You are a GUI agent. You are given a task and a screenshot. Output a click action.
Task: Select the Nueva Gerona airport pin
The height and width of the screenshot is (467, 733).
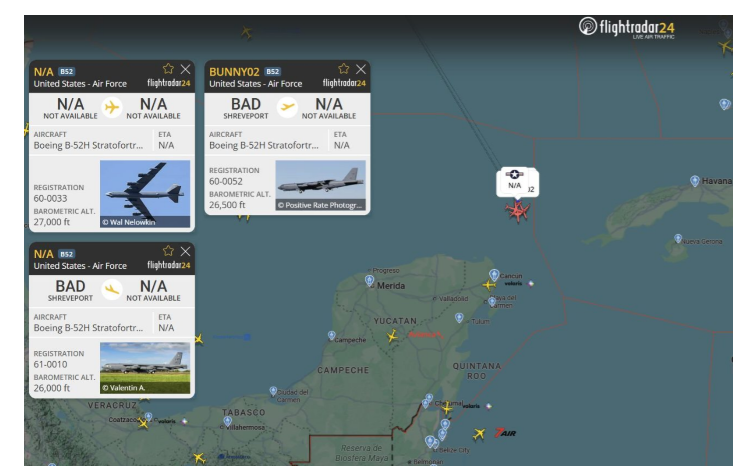click(678, 239)
